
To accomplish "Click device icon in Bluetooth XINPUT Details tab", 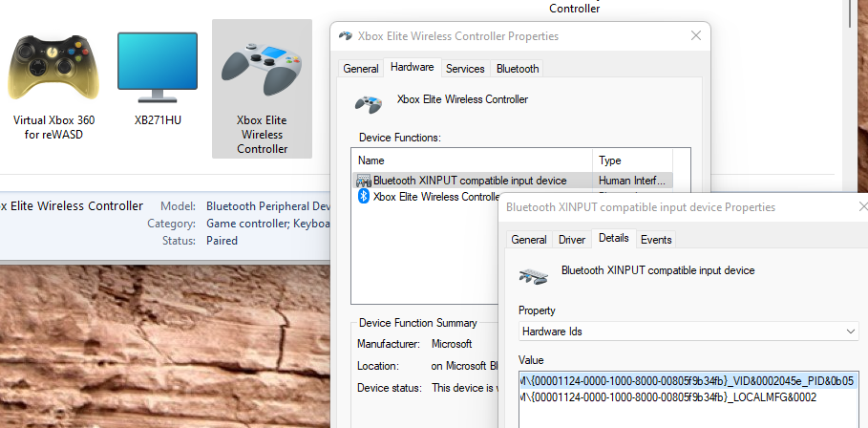I will point(534,274).
